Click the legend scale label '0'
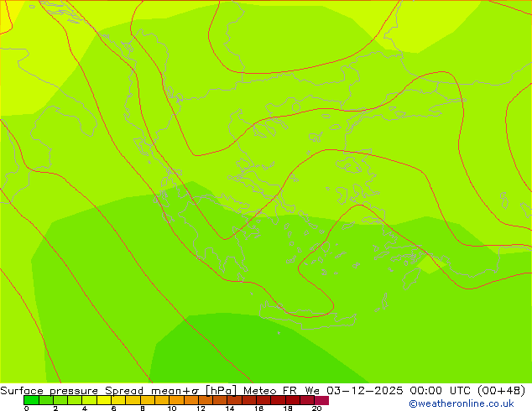 coord(27,408)
